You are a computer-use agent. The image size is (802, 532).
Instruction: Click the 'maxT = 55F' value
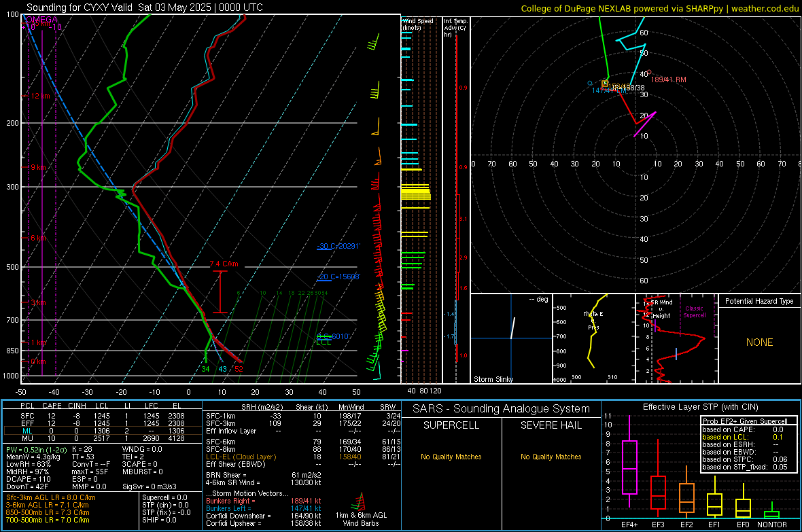90,472
